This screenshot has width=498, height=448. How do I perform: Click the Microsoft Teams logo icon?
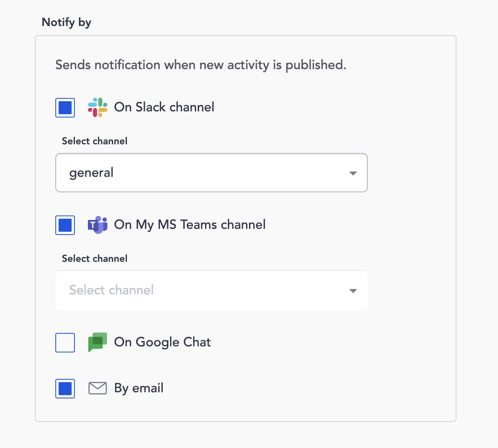(98, 225)
